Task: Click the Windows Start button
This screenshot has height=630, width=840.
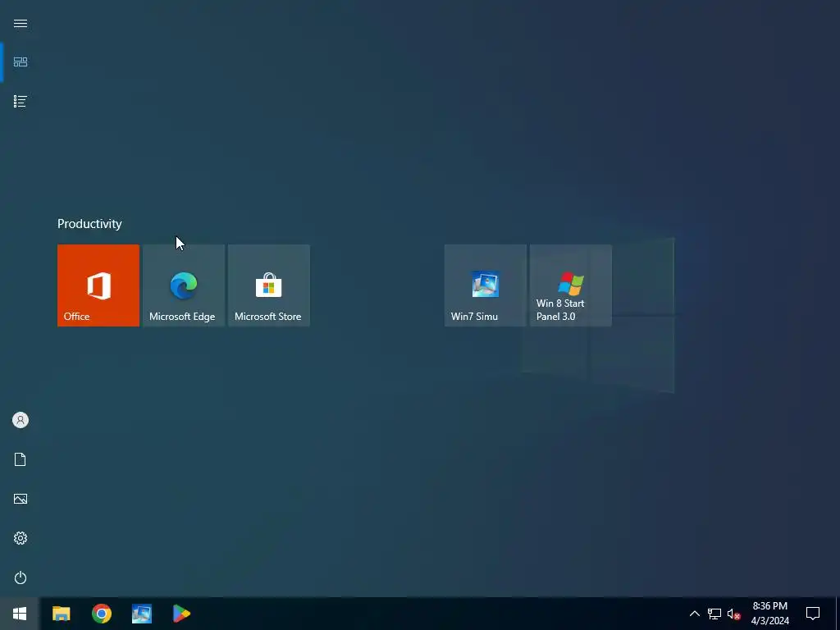Action: coord(20,614)
